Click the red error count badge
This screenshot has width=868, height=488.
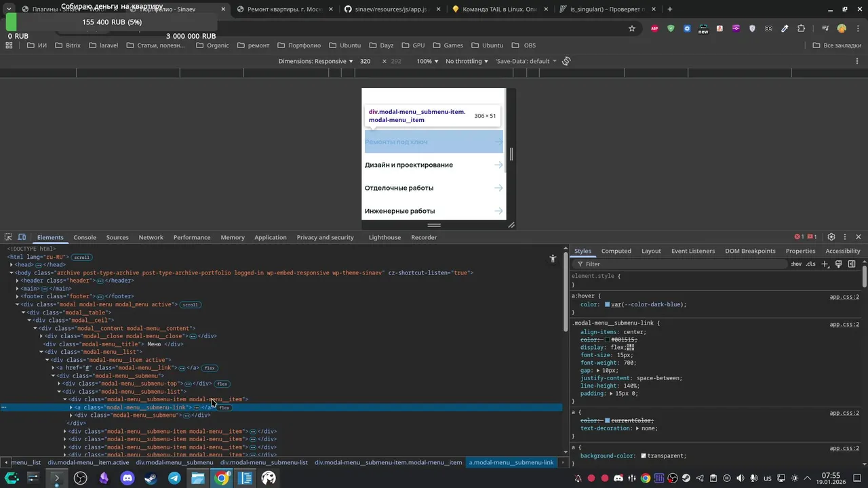pyautogui.click(x=800, y=237)
